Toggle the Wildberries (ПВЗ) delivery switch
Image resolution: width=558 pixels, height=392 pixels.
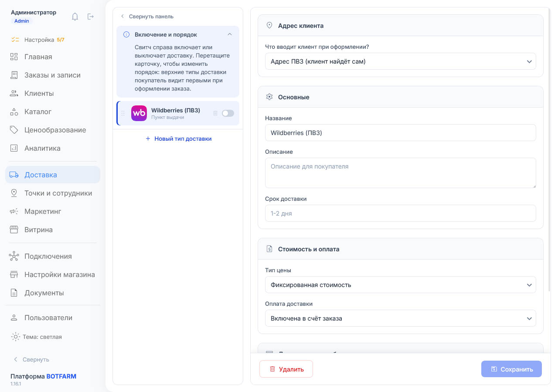(x=228, y=113)
